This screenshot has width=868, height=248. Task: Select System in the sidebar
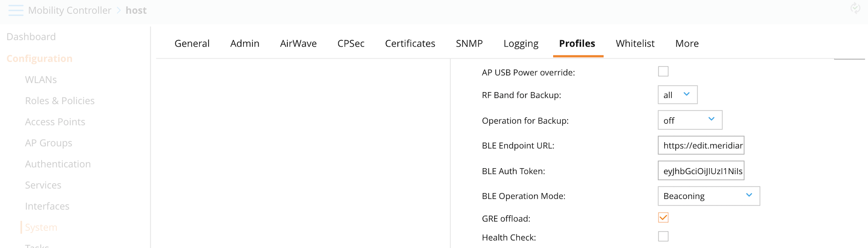(41, 227)
